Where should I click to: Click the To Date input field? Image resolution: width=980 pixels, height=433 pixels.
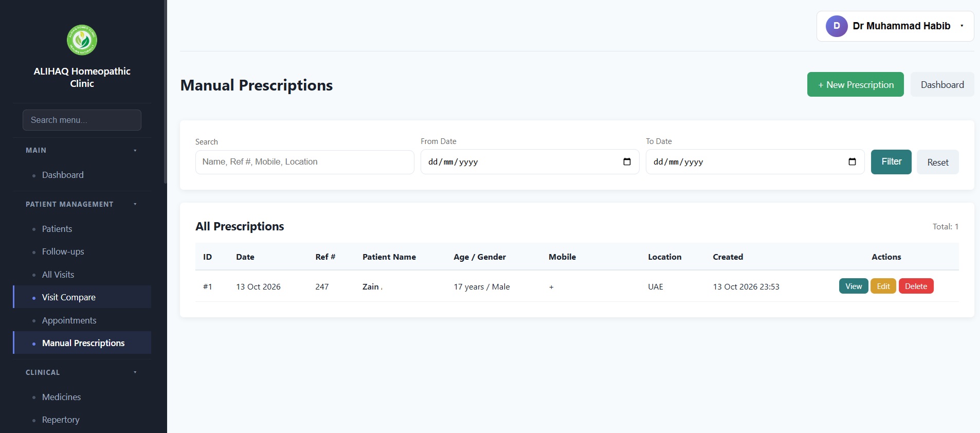[x=755, y=162]
